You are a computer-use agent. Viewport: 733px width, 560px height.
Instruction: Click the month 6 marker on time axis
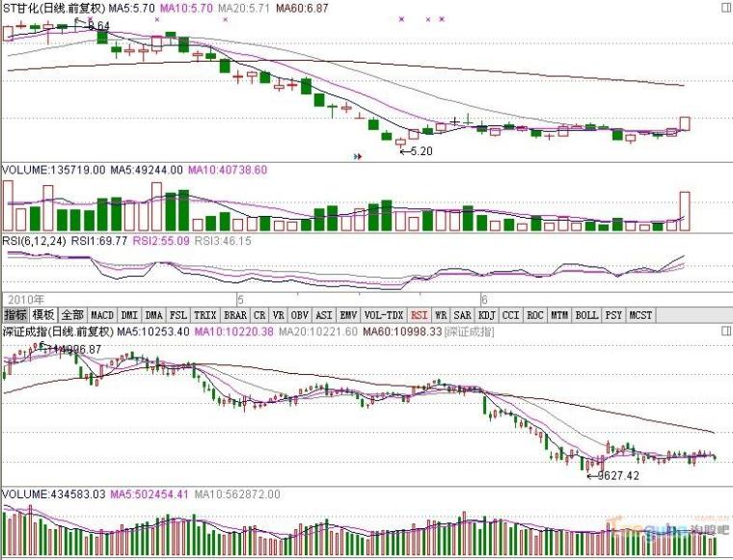[484, 300]
